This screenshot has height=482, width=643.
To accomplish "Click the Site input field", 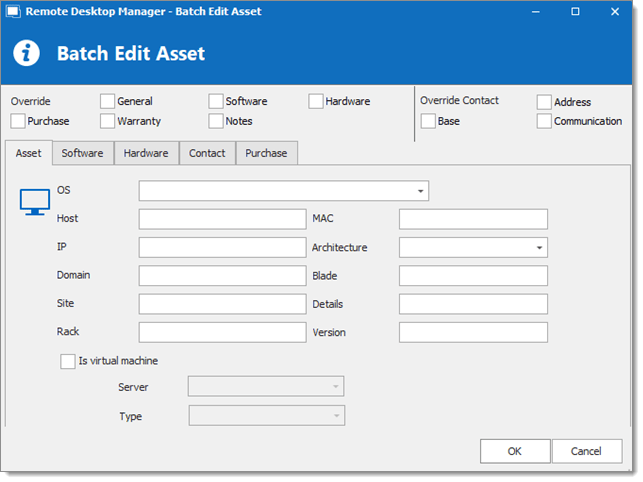I will pyautogui.click(x=222, y=304).
